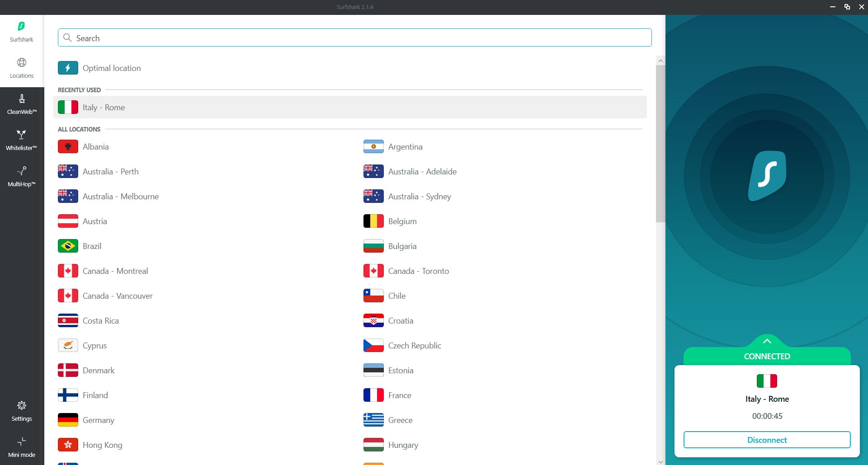Connect to Australia - Sydney
868x465 pixels.
[x=419, y=197]
